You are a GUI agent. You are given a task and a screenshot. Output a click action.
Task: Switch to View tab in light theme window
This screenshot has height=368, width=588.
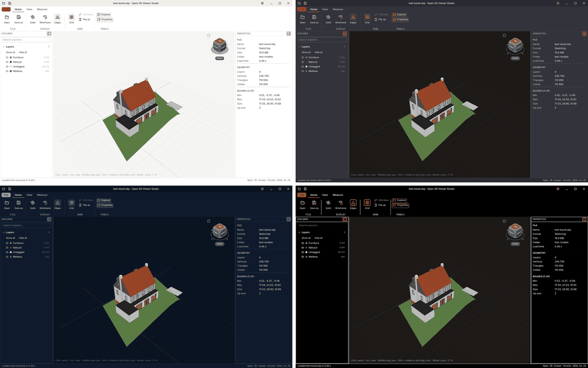point(29,9)
